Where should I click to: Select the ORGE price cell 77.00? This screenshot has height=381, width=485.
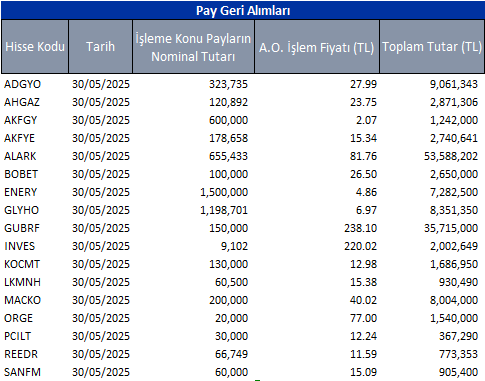[x=363, y=318]
